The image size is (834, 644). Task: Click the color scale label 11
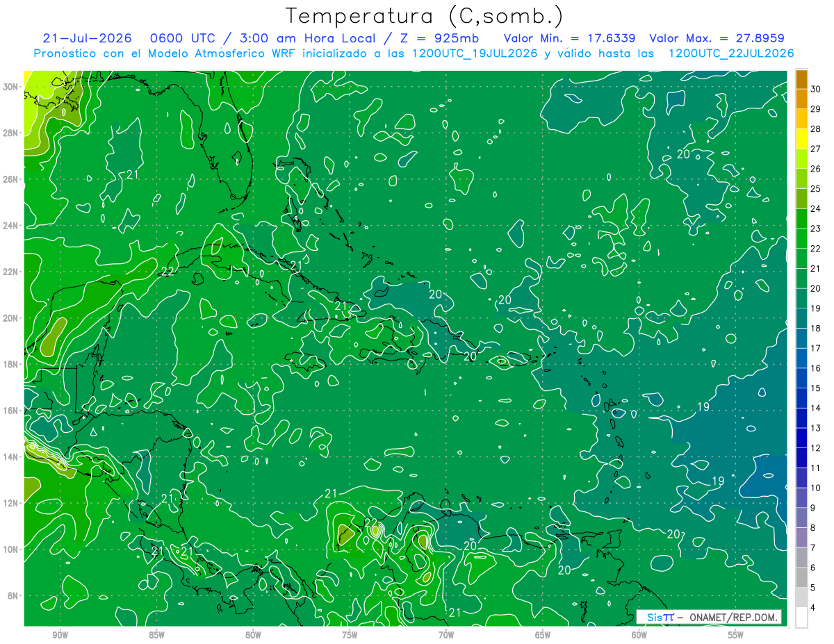pos(815,468)
